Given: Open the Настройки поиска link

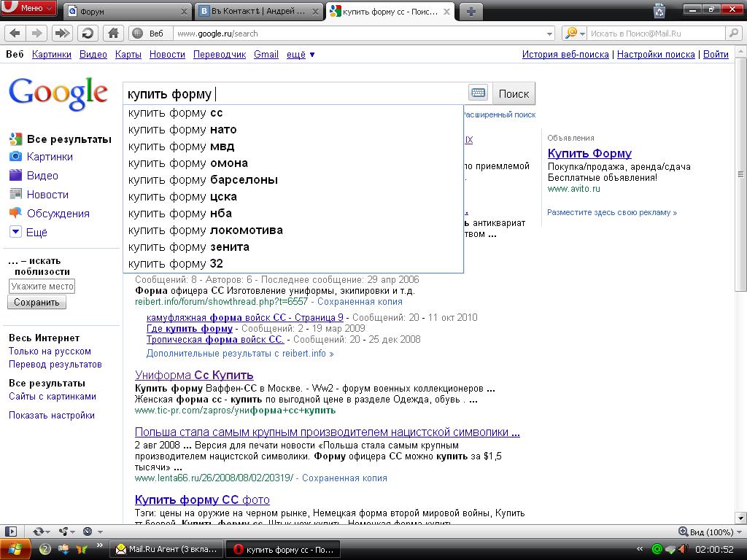Looking at the screenshot, I should [656, 54].
